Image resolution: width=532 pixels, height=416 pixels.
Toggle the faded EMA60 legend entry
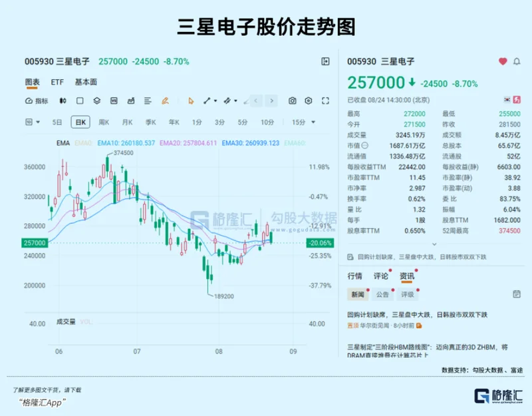295,143
